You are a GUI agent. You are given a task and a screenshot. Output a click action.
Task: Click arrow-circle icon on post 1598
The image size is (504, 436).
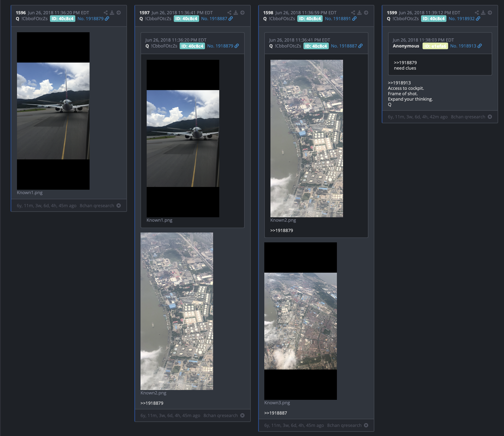click(366, 13)
